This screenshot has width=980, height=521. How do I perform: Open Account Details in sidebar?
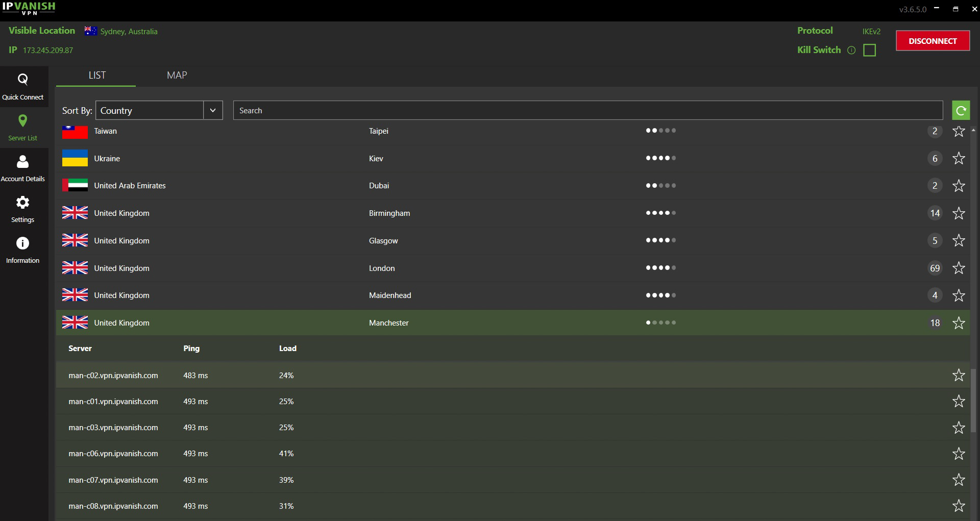pos(23,168)
